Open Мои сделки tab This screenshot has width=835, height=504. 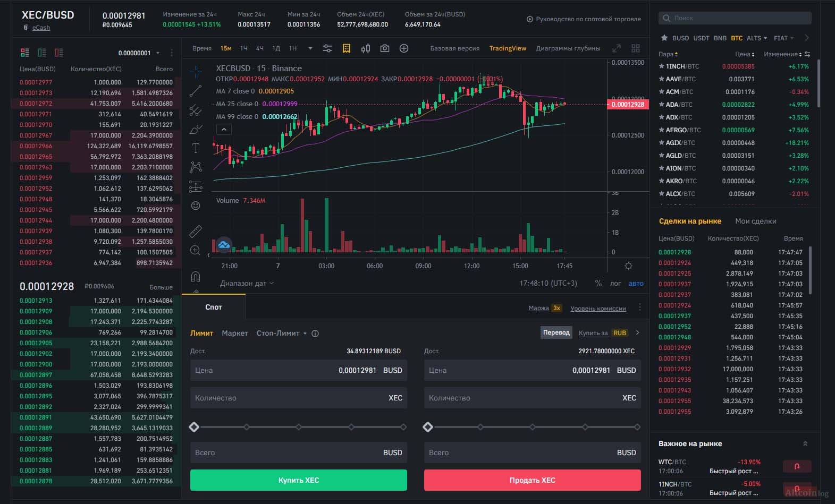(755, 221)
